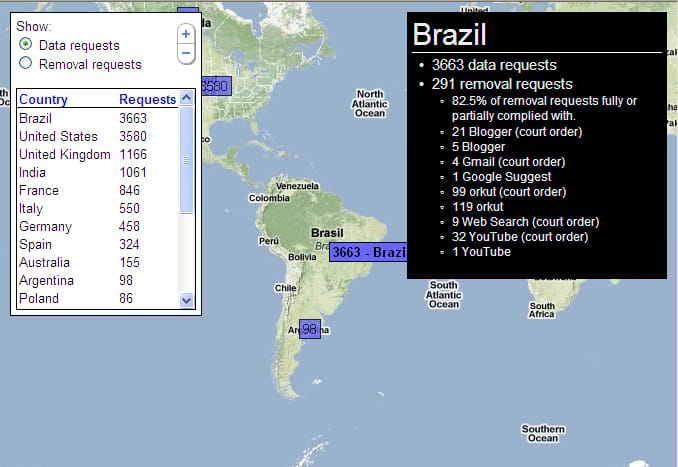Select the France row in the list
This screenshot has width=678, height=467.
click(x=98, y=190)
